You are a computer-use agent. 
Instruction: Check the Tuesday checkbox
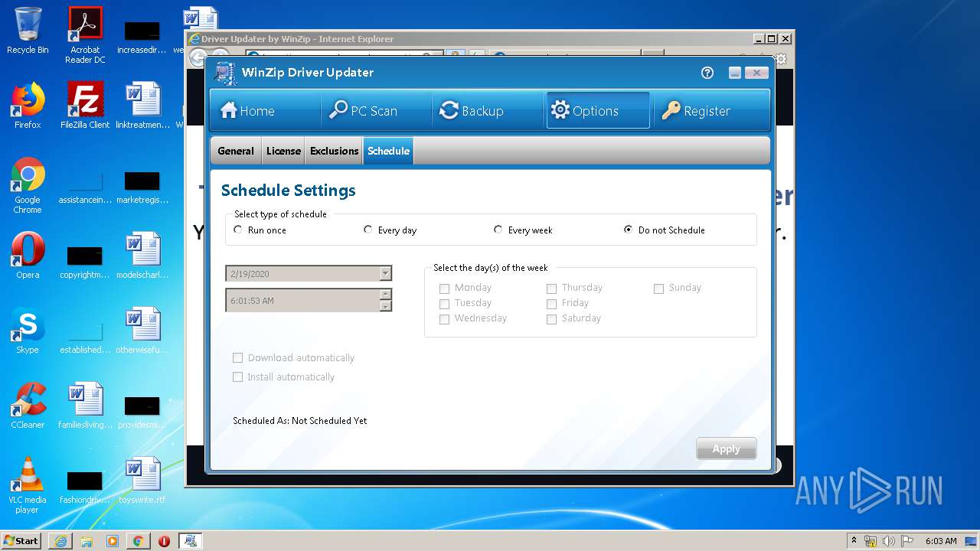pyautogui.click(x=444, y=304)
